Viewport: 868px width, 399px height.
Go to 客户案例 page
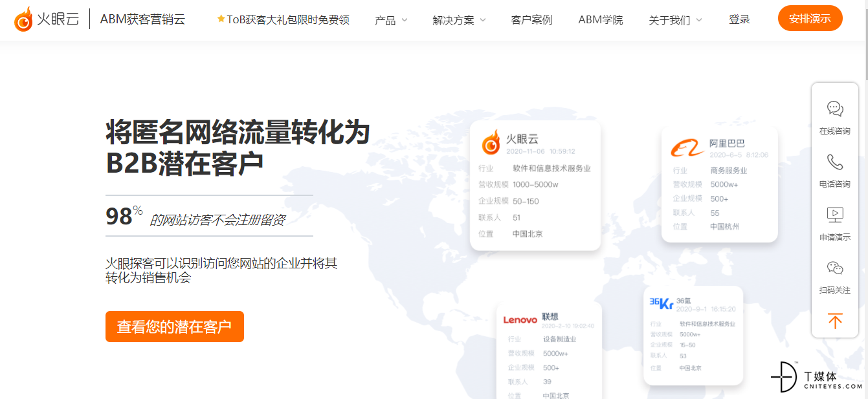pos(531,20)
